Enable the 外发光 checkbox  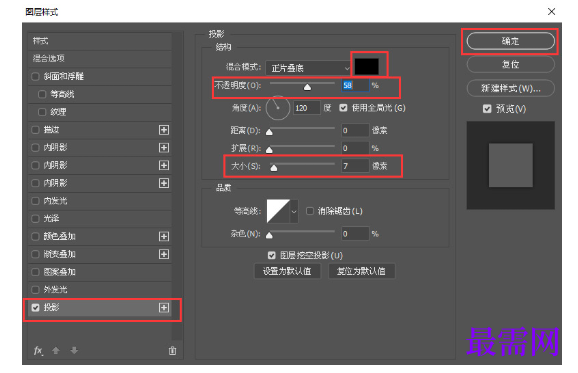(35, 290)
